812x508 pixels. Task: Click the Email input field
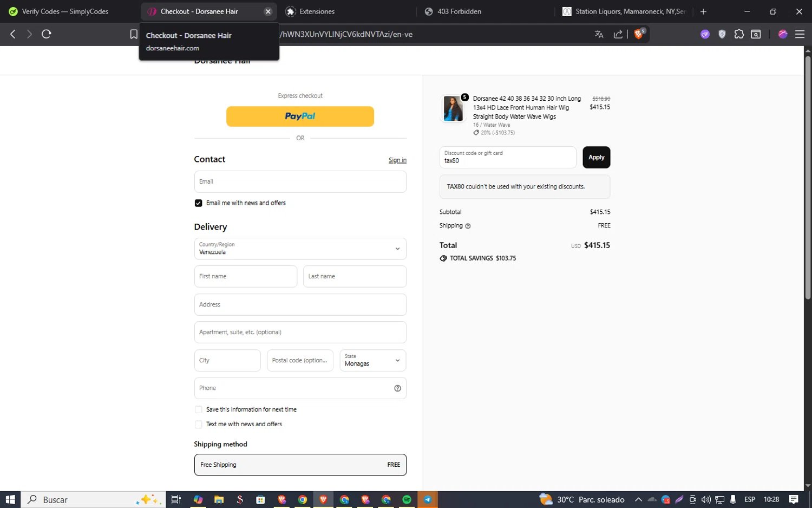click(x=300, y=181)
